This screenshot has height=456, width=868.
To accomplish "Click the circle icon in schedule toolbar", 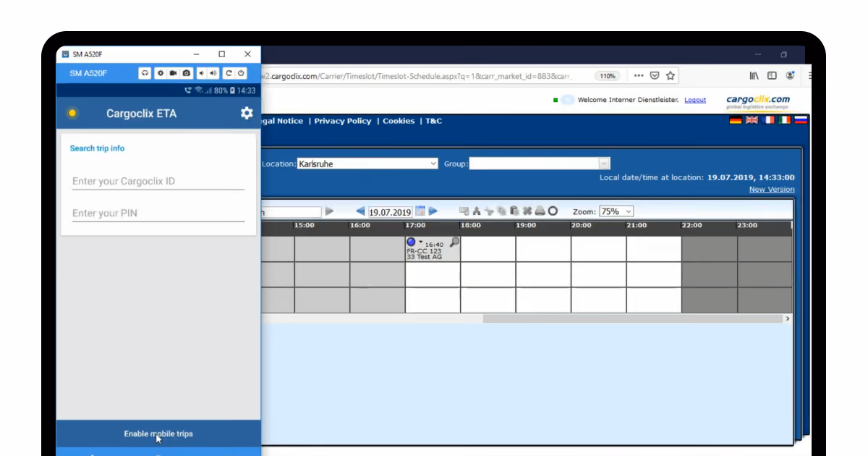I will (553, 211).
